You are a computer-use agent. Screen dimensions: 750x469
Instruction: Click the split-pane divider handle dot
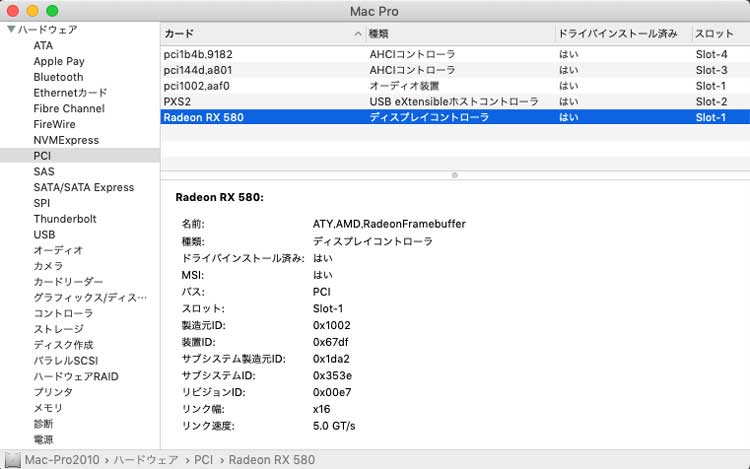[455, 175]
